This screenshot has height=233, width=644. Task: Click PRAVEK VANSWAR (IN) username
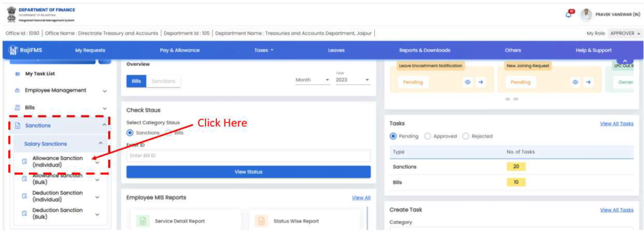pyautogui.click(x=618, y=14)
